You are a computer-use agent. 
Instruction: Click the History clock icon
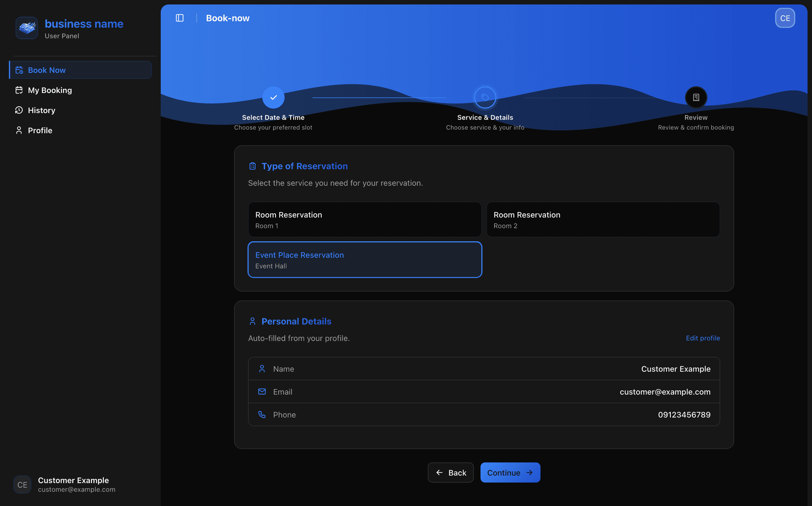(19, 110)
